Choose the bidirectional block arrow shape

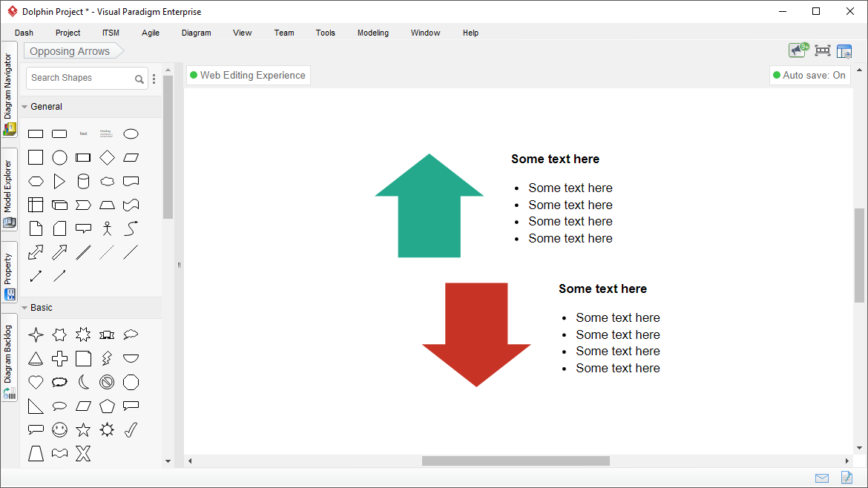pos(36,252)
